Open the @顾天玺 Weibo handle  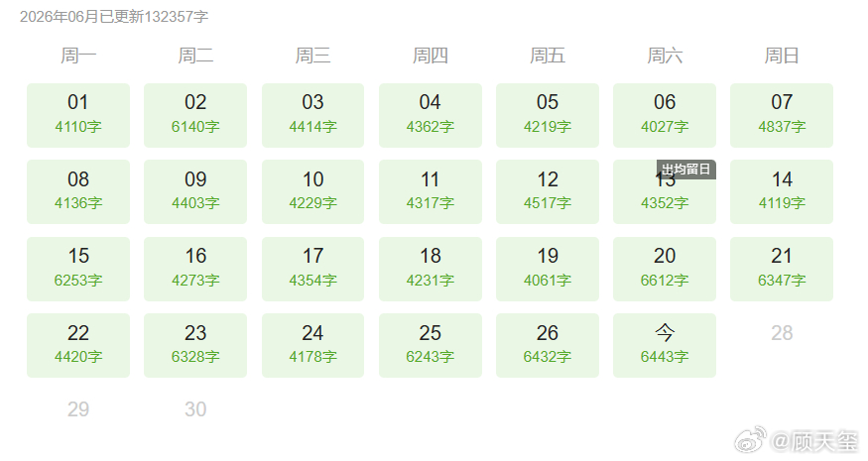click(813, 441)
